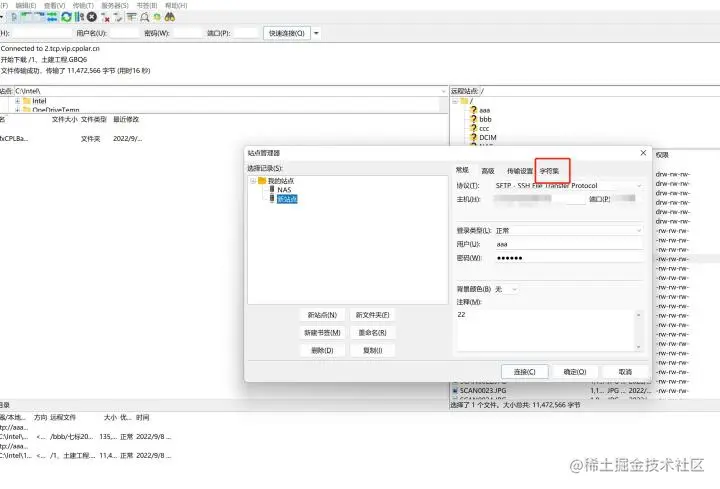Click the remote root folder icon
Image resolution: width=720 pixels, height=489 pixels.
point(464,101)
